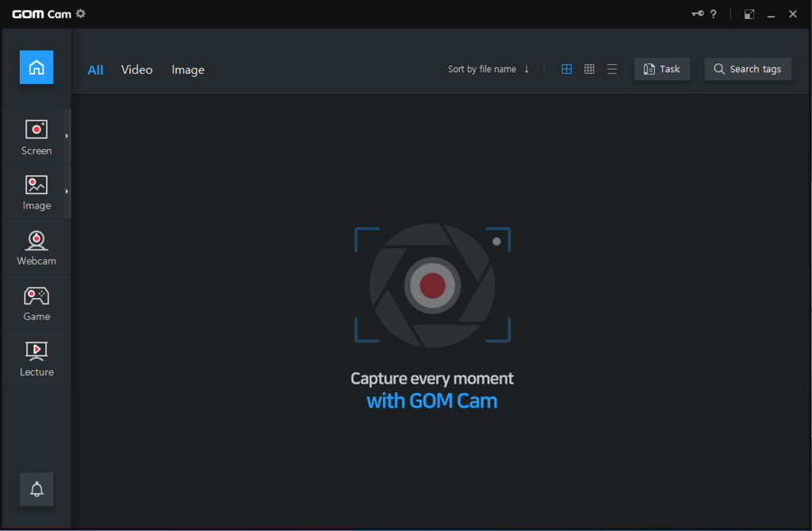Open settings gear next to GOM Cam
Image resolution: width=812 pixels, height=531 pixels.
click(81, 13)
